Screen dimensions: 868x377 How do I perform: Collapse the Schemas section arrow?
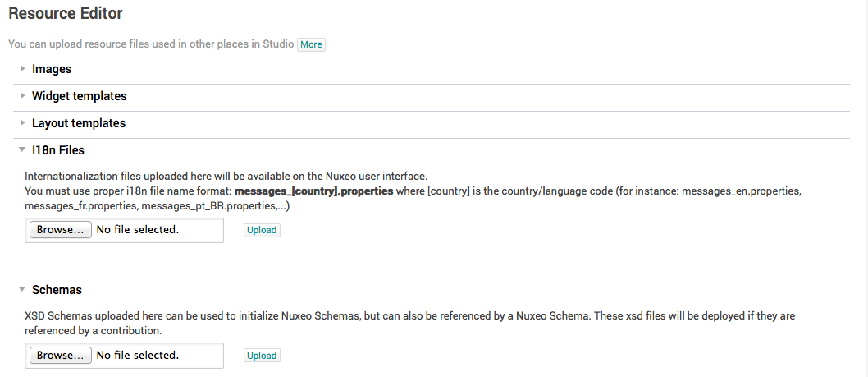pyautogui.click(x=22, y=290)
